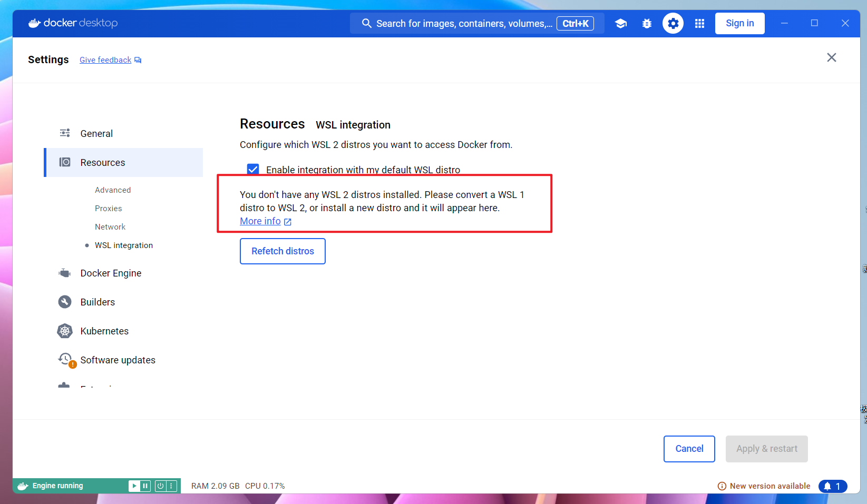Screen dimensions: 867x504
Task: Click the Cancel button
Action: click(x=689, y=449)
